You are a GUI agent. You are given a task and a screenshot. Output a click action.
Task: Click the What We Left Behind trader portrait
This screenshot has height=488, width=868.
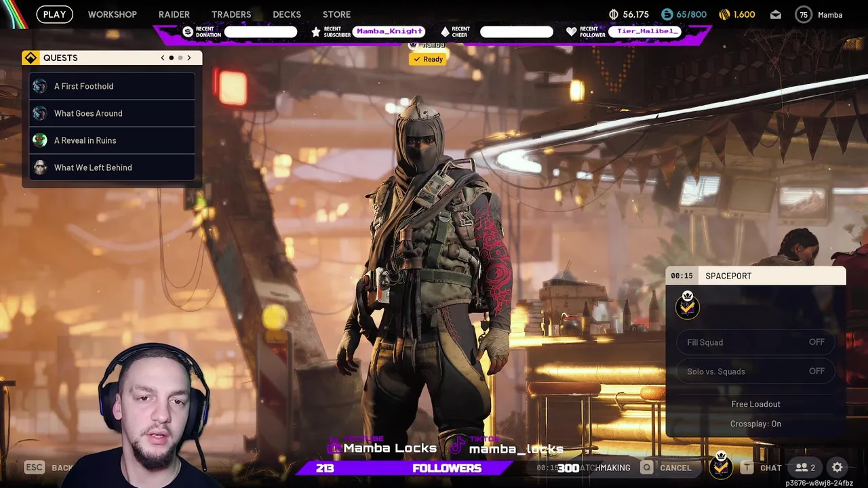click(40, 167)
